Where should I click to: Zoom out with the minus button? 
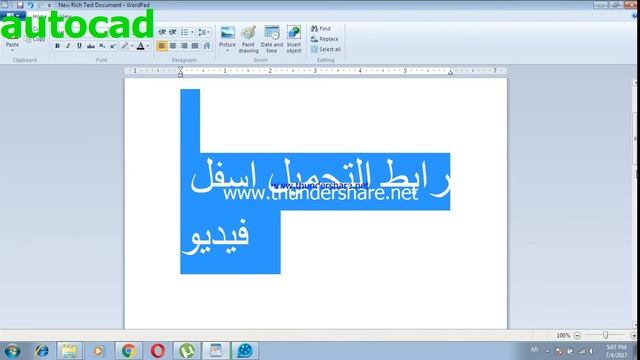[x=577, y=336]
